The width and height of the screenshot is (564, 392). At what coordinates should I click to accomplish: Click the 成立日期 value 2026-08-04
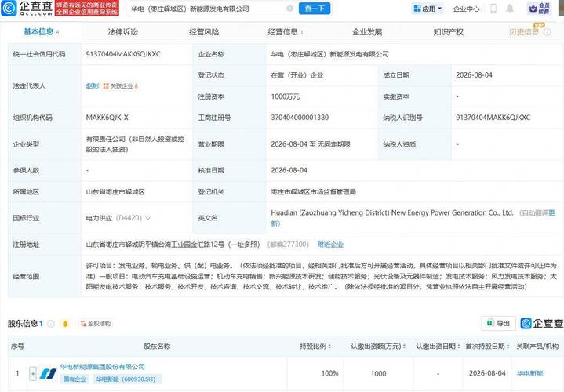pos(474,75)
